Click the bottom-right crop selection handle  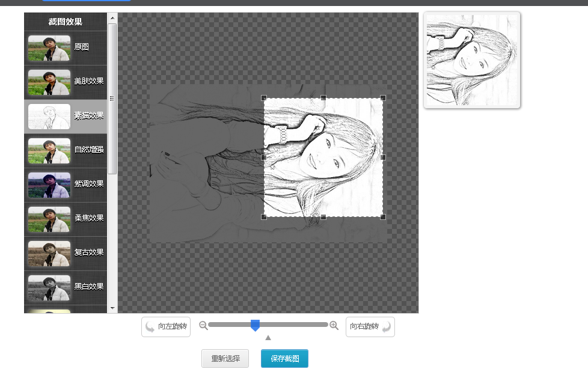(383, 217)
